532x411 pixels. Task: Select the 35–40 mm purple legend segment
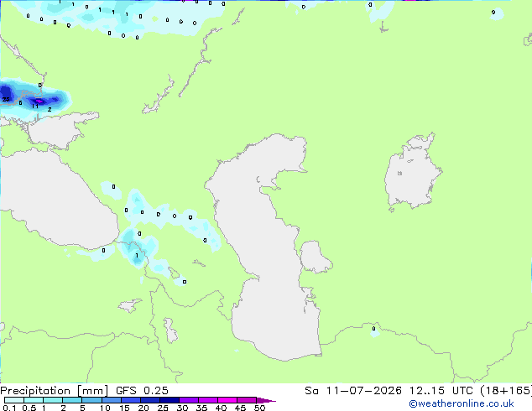207,400
